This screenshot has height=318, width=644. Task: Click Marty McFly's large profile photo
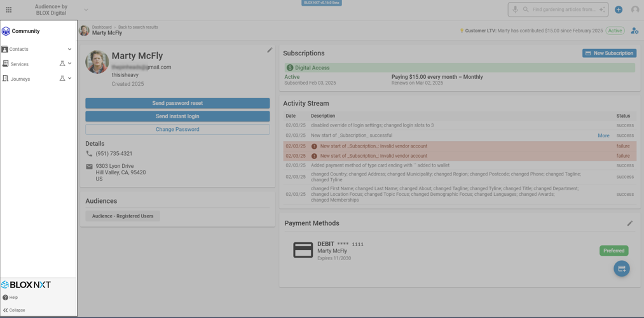97,62
